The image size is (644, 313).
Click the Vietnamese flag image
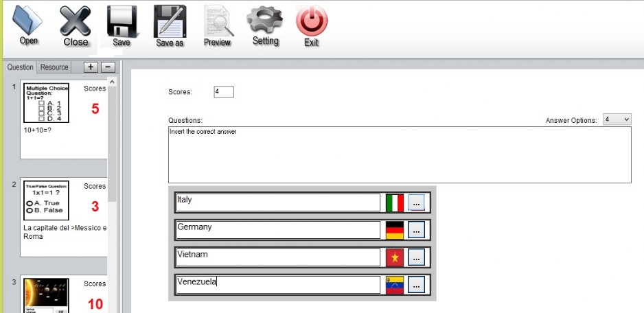pos(395,257)
